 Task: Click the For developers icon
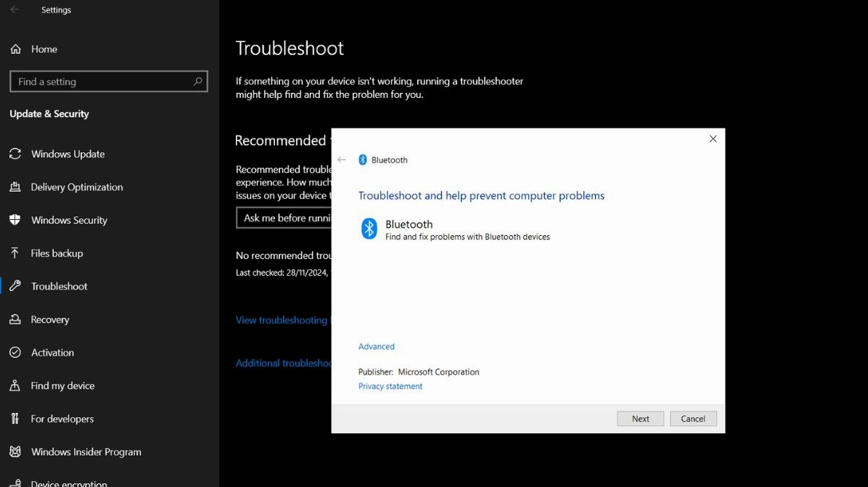(16, 419)
